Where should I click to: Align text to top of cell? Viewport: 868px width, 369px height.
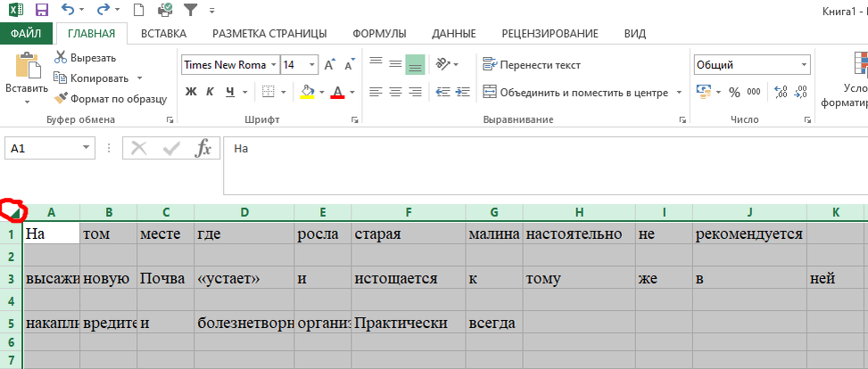point(376,63)
